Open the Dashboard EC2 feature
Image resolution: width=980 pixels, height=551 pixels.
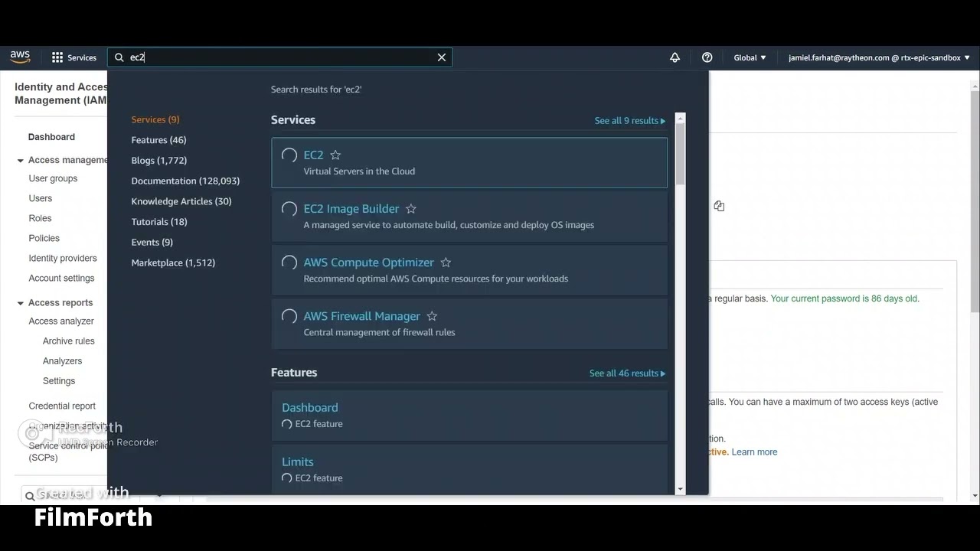point(469,415)
